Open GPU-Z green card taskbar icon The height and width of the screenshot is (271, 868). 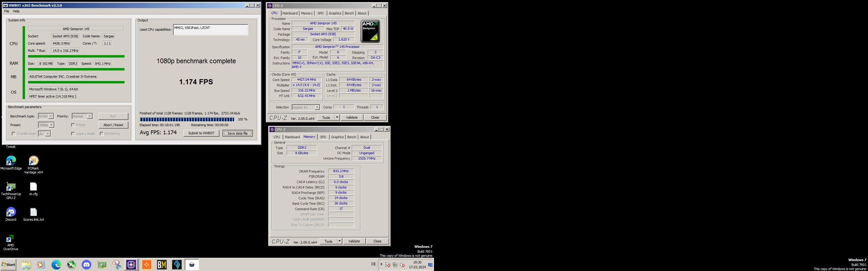coord(102,265)
